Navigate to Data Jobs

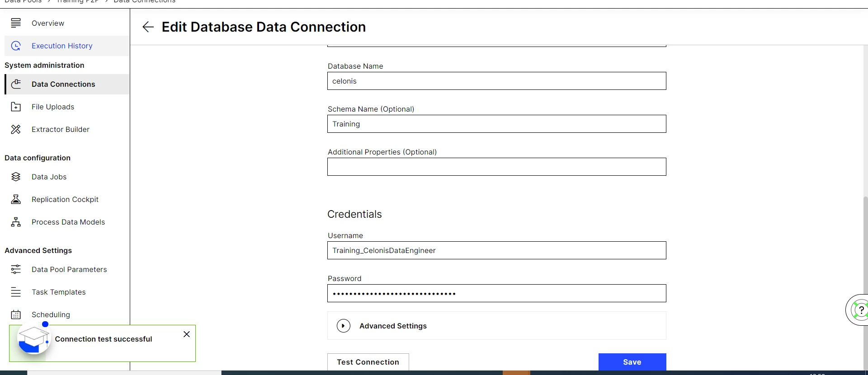coord(49,177)
